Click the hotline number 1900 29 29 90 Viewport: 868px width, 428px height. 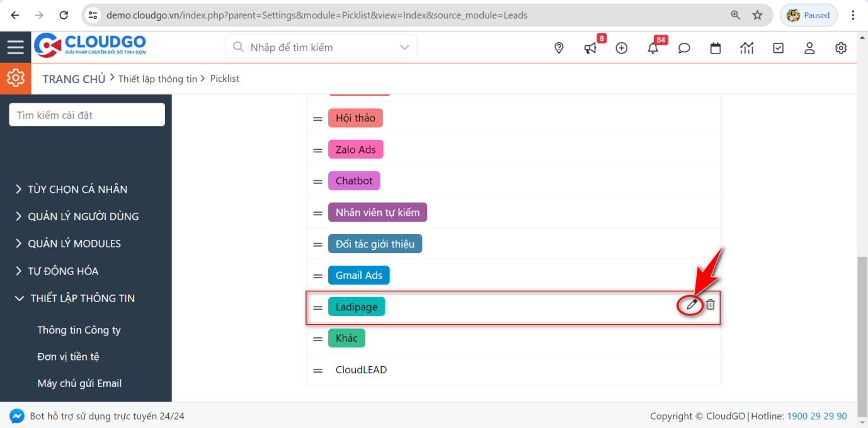click(816, 416)
